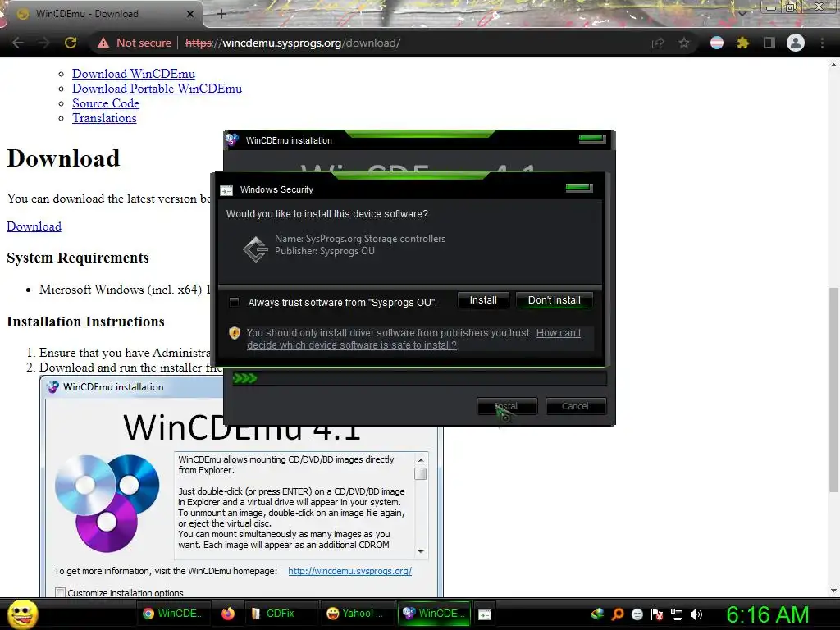The height and width of the screenshot is (630, 840).
Task: Close the WinCDEmu - Download tab
Action: click(190, 14)
